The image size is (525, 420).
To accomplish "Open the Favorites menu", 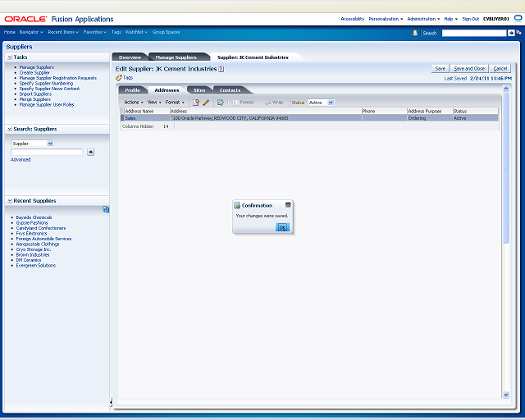I will 95,32.
